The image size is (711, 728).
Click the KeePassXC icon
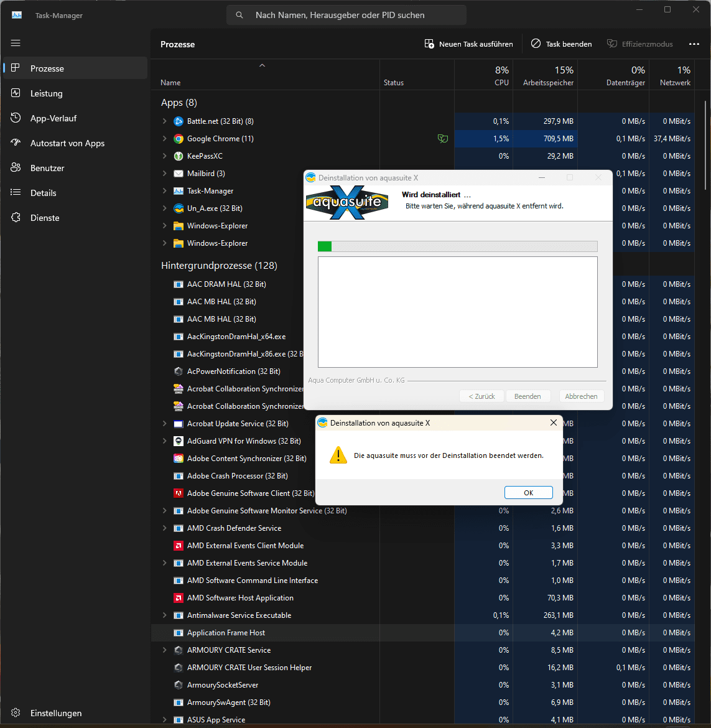pos(178,156)
